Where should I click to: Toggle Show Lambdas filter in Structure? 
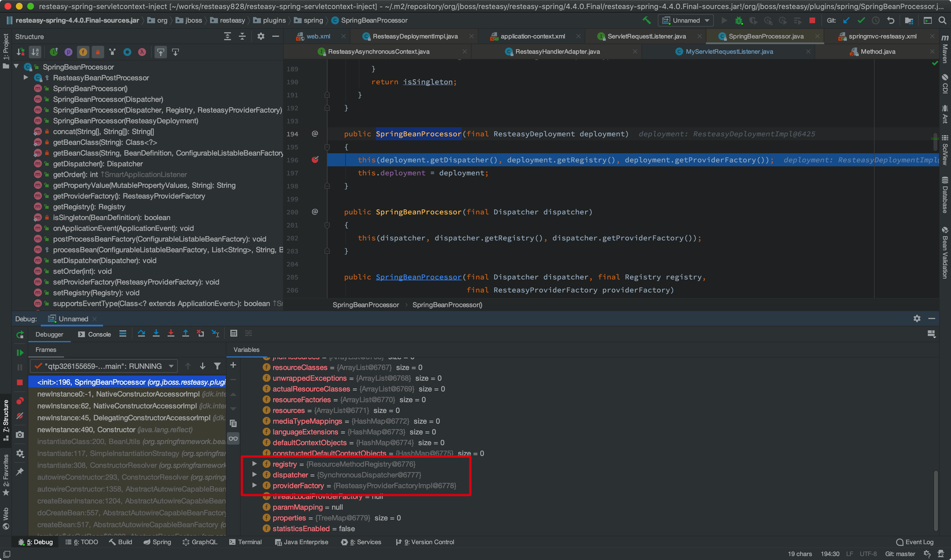[x=142, y=52]
